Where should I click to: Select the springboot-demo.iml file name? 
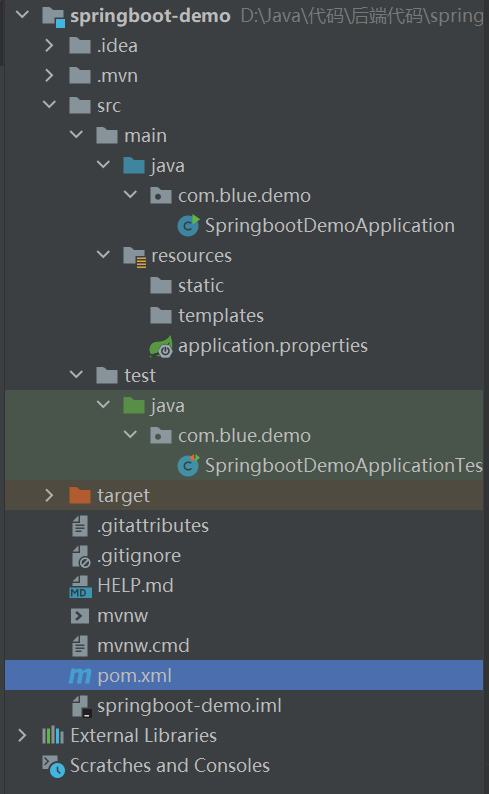point(189,706)
